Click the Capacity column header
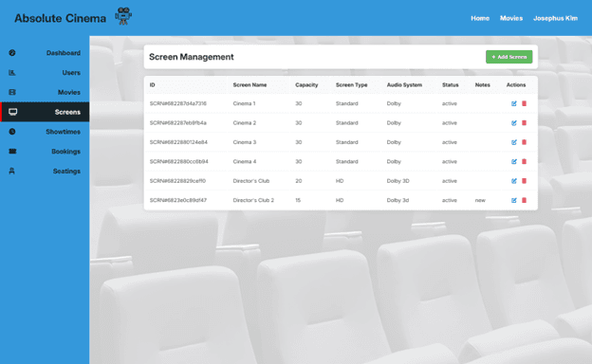The width and height of the screenshot is (592, 364). pos(306,85)
